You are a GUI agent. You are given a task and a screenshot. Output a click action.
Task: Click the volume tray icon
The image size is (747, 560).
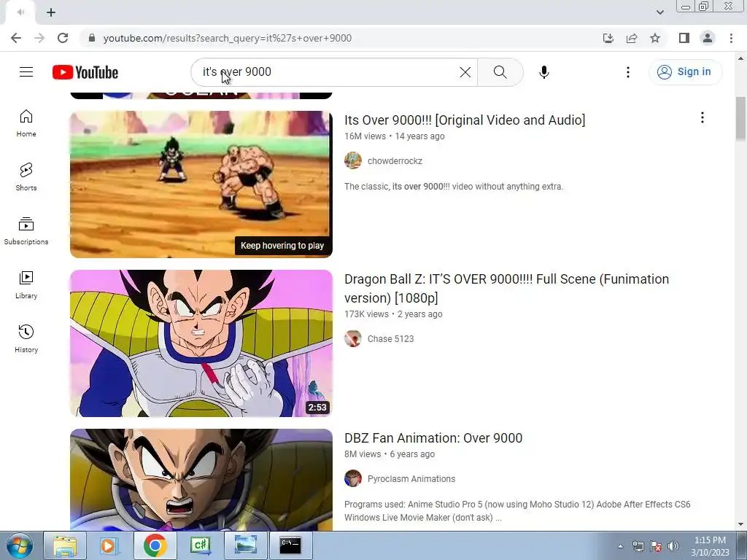[x=673, y=545]
